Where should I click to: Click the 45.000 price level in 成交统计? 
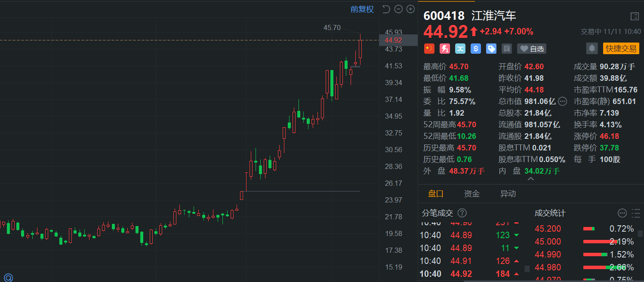point(548,242)
